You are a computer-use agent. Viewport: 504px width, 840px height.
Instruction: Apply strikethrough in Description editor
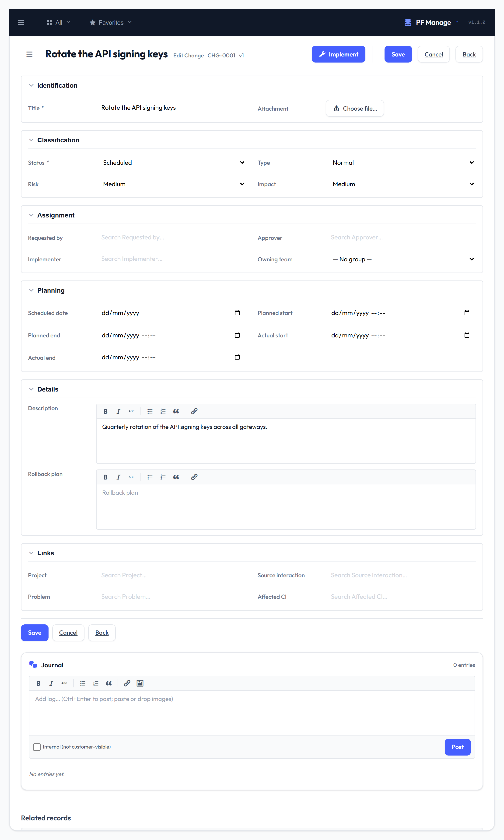tap(131, 411)
